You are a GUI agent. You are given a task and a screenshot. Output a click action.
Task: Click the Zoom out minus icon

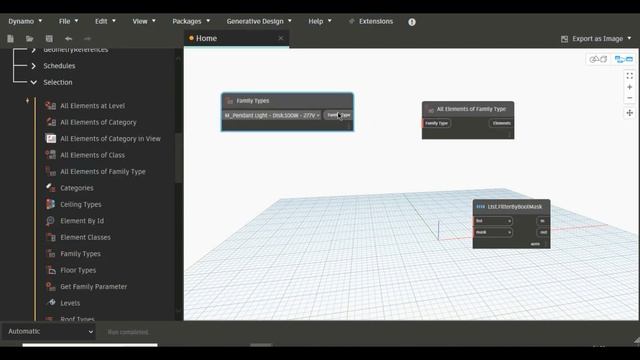click(629, 98)
